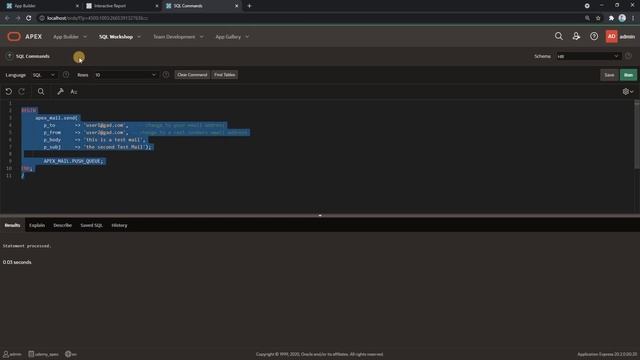Click the workspace icon in footer
640x360 pixels.
pos(31,354)
